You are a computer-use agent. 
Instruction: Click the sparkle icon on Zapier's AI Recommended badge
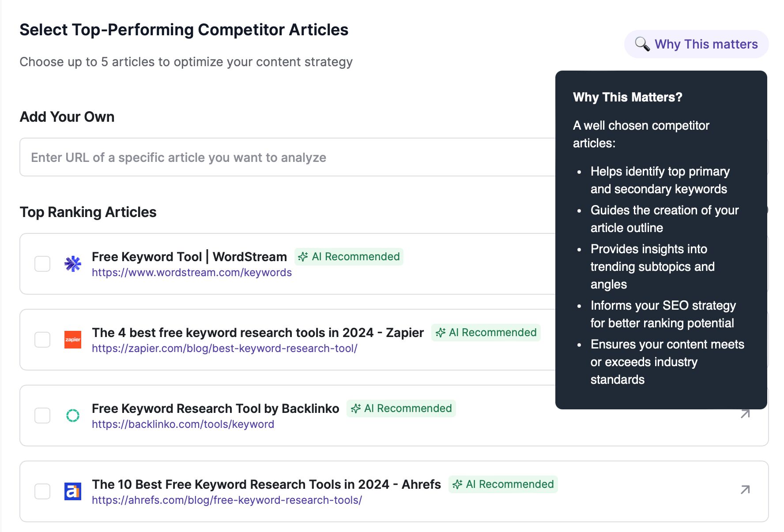pyautogui.click(x=441, y=332)
